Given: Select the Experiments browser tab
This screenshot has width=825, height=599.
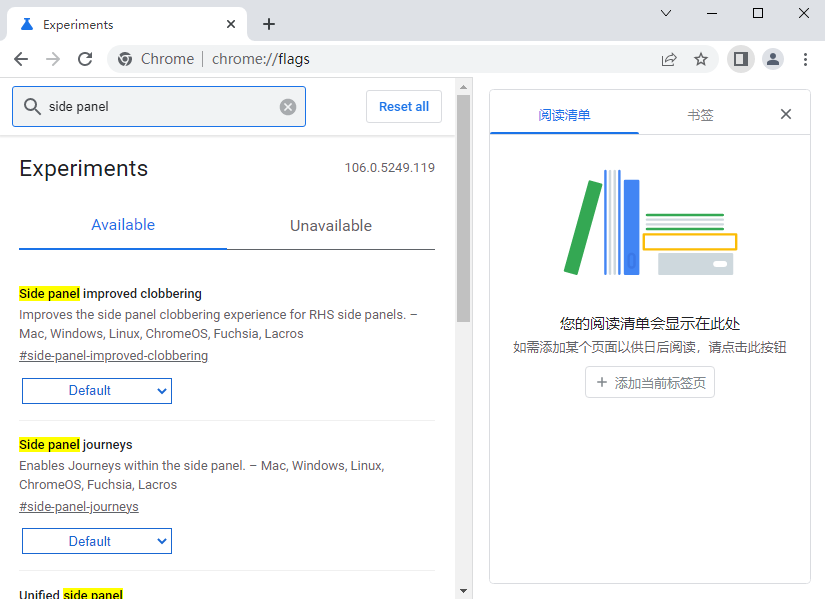Looking at the screenshot, I should [127, 24].
